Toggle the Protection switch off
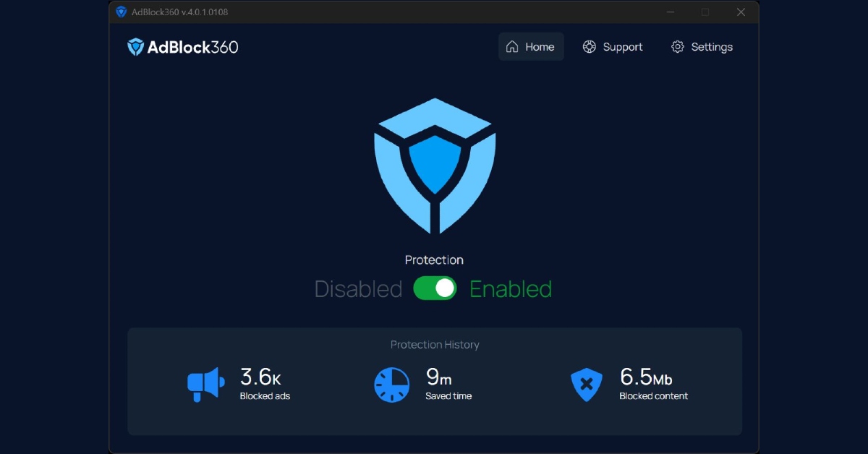 435,288
